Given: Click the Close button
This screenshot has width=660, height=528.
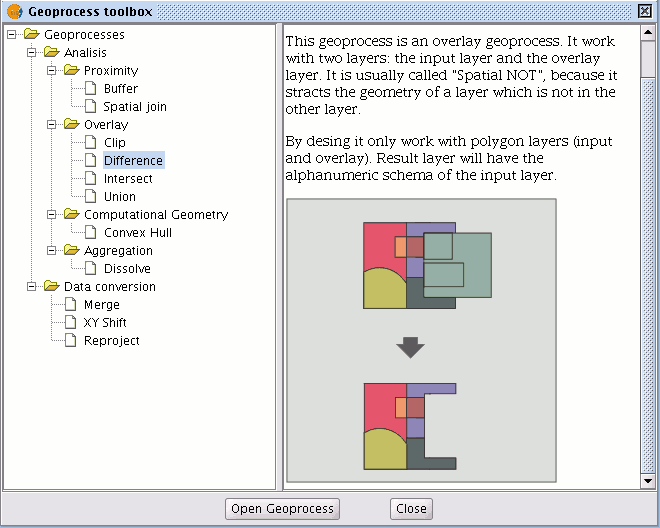Looking at the screenshot, I should (x=411, y=509).
